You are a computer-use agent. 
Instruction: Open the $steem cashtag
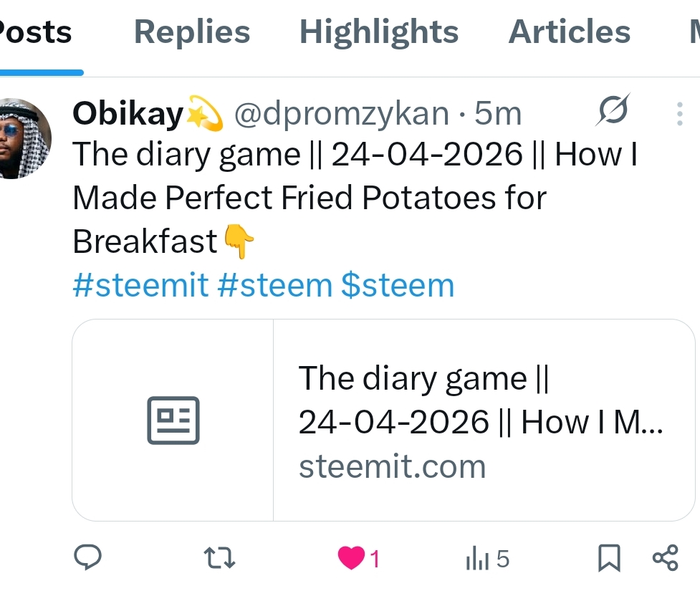398,285
